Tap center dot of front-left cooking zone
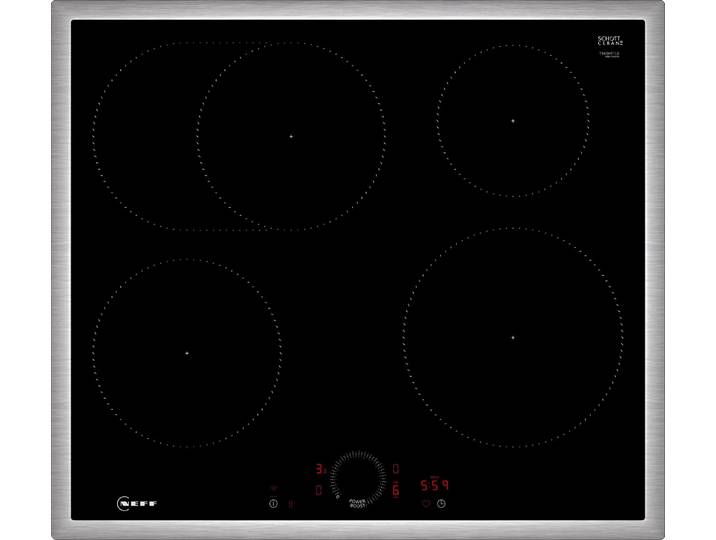This screenshot has width=716, height=540. 187,353
